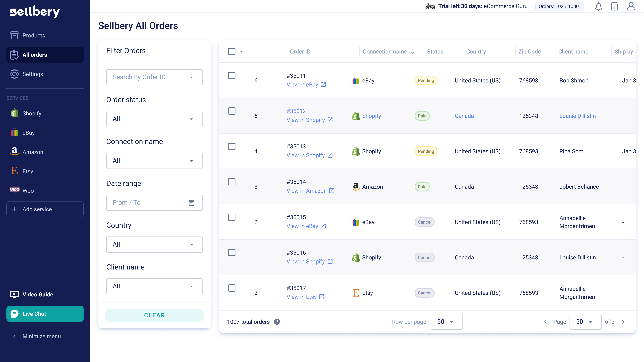This screenshot has width=644, height=362.
Task: Go to next page arrow
Action: pos(623,322)
